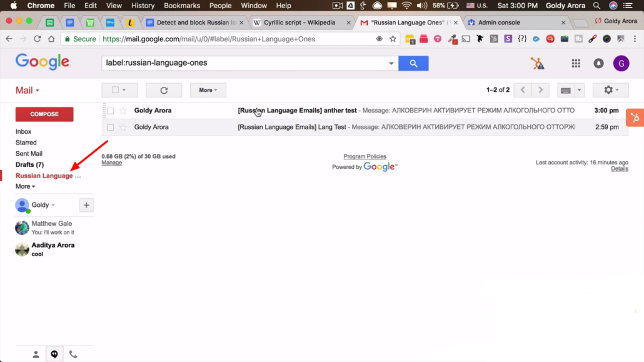Click the orange HubSpot side tab
Viewport: 644px width, 362px height.
click(x=635, y=118)
